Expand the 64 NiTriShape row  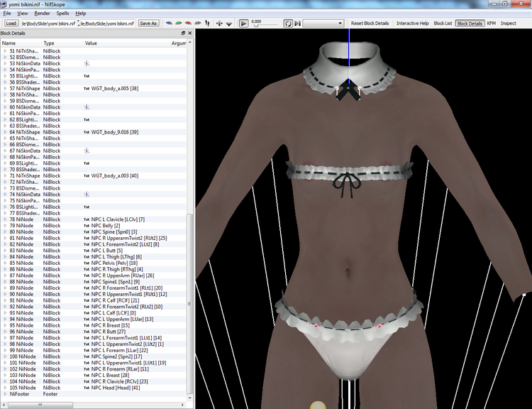pos(5,132)
